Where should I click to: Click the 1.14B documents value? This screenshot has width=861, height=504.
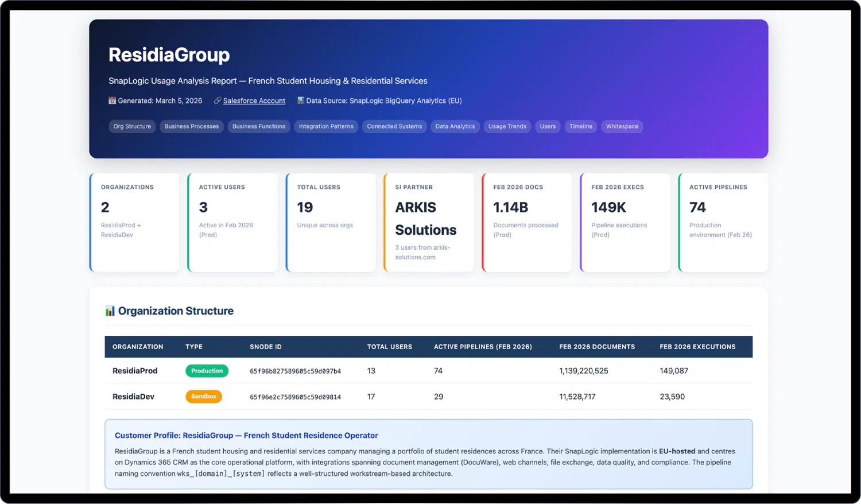[511, 207]
